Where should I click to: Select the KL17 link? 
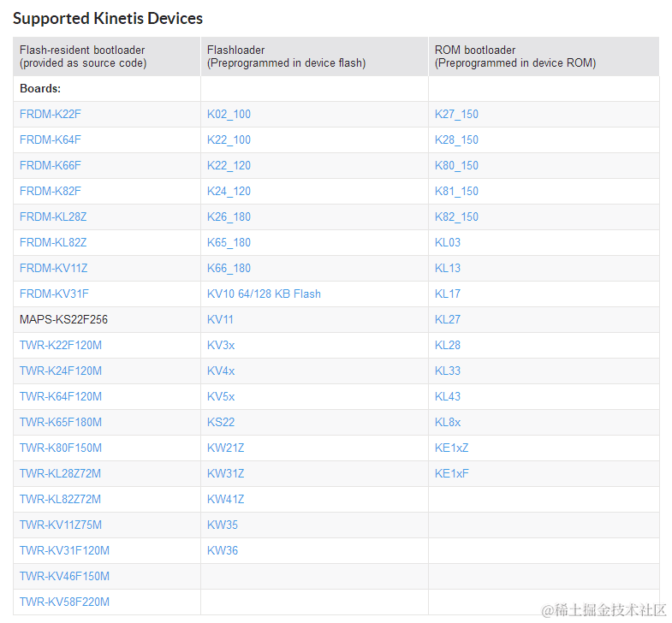tap(448, 294)
